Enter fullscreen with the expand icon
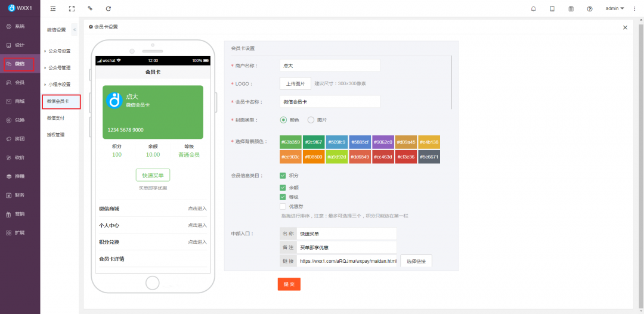The height and width of the screenshot is (314, 644). (72, 9)
